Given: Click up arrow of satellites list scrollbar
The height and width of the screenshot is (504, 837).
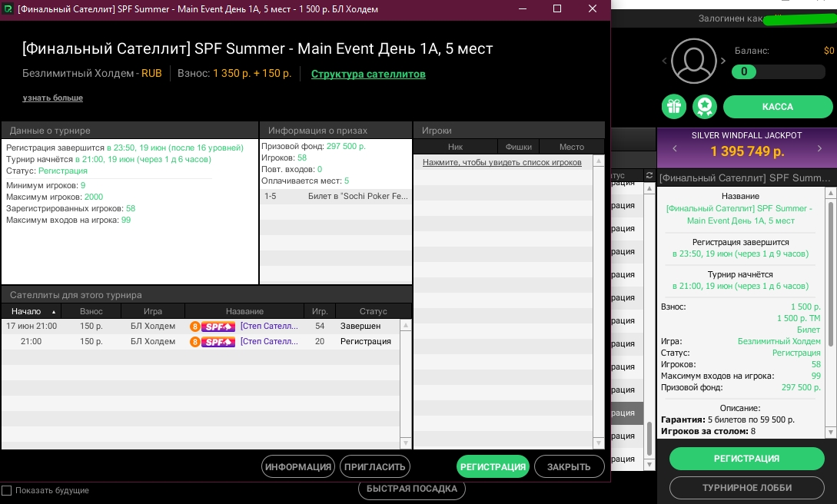Looking at the screenshot, I should pyautogui.click(x=406, y=325).
